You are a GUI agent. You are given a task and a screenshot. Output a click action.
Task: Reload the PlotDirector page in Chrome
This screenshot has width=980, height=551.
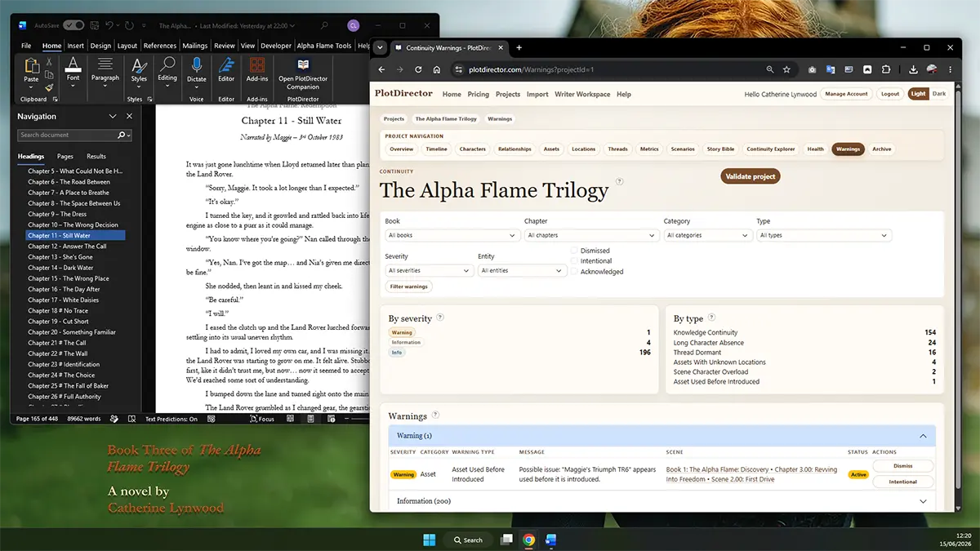418,70
